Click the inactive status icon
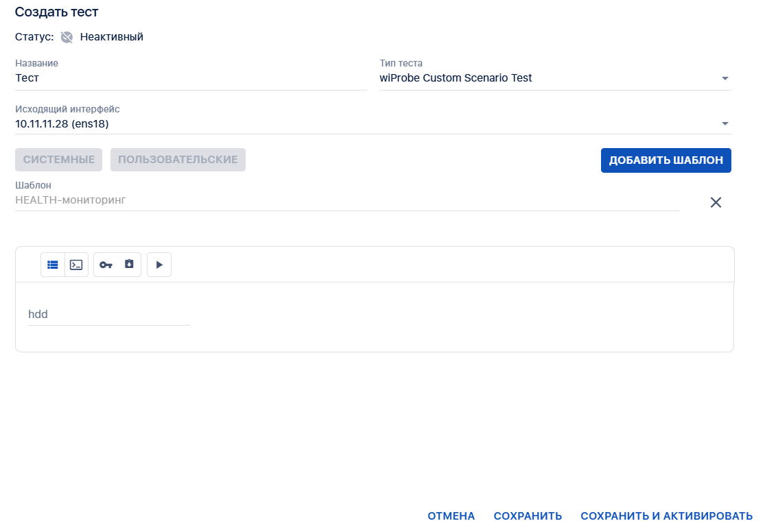 67,37
